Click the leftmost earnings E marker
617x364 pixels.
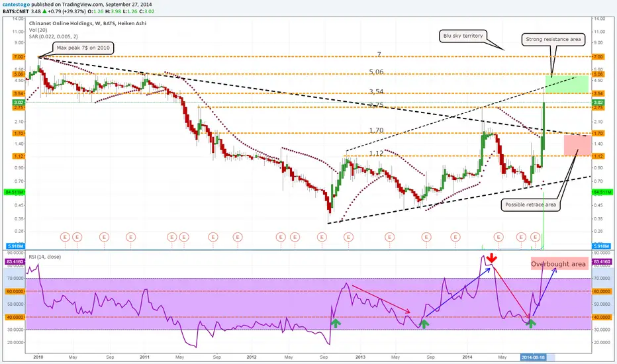coord(65,237)
